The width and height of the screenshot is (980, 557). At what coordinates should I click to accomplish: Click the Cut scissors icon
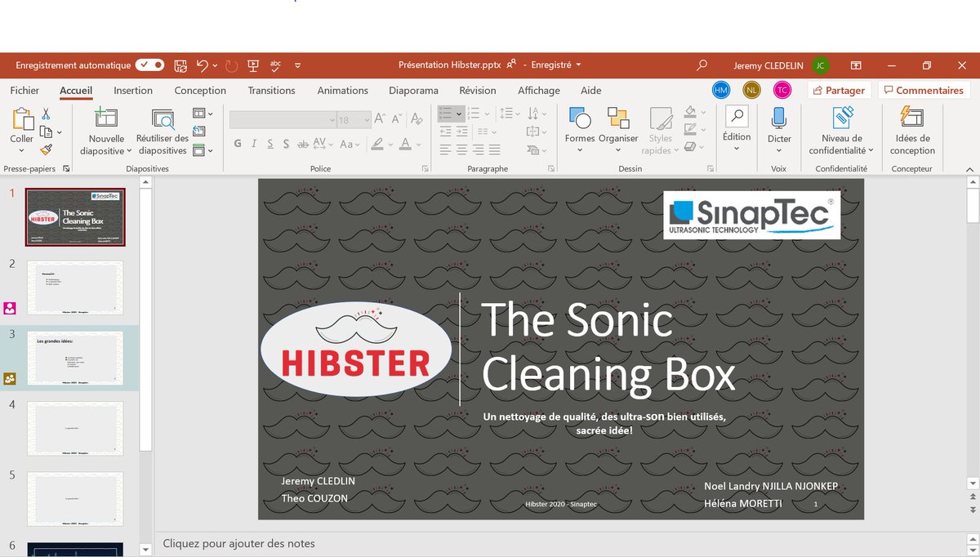(x=46, y=114)
